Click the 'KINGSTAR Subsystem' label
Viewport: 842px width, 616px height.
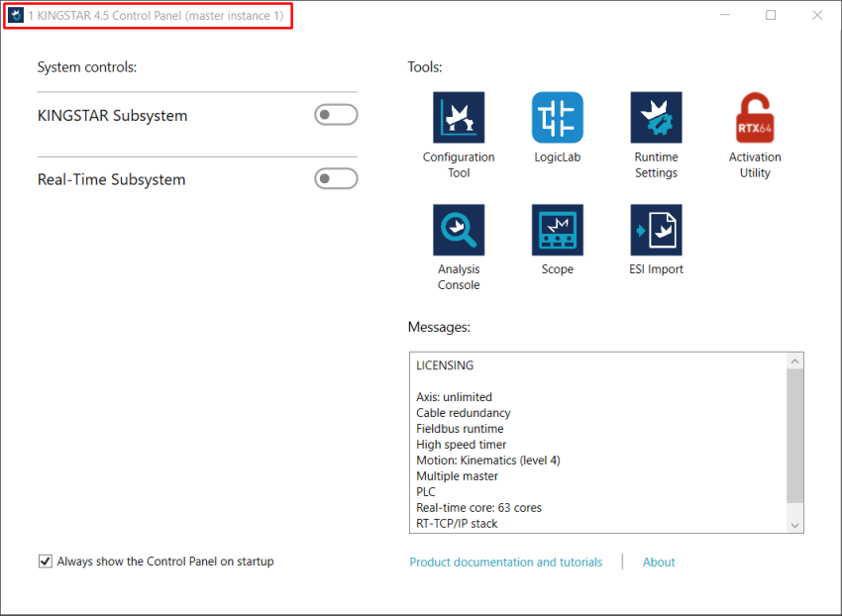[112, 116]
